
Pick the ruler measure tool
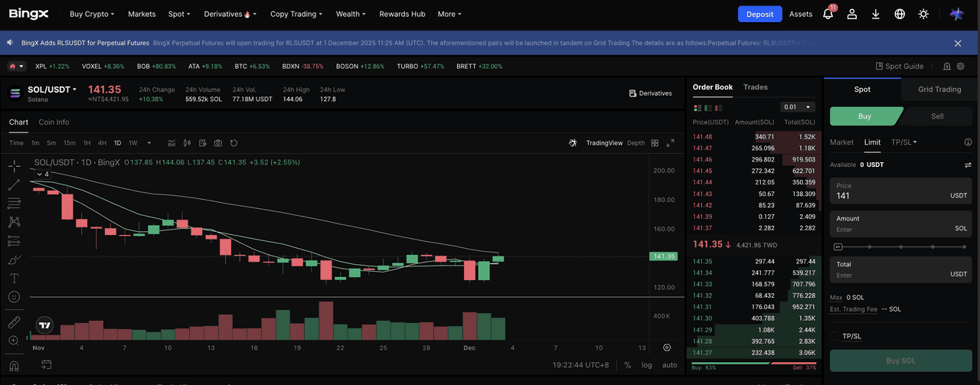coord(14,322)
